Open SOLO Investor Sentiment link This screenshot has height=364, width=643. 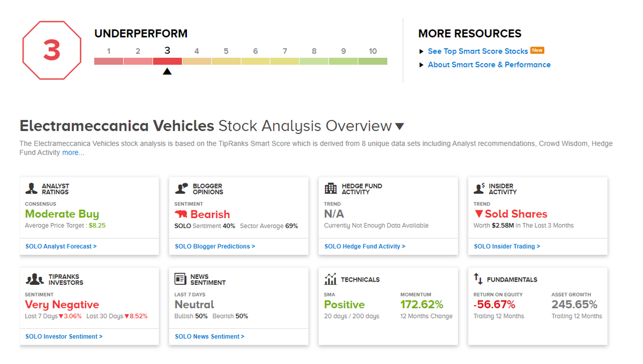(x=64, y=336)
